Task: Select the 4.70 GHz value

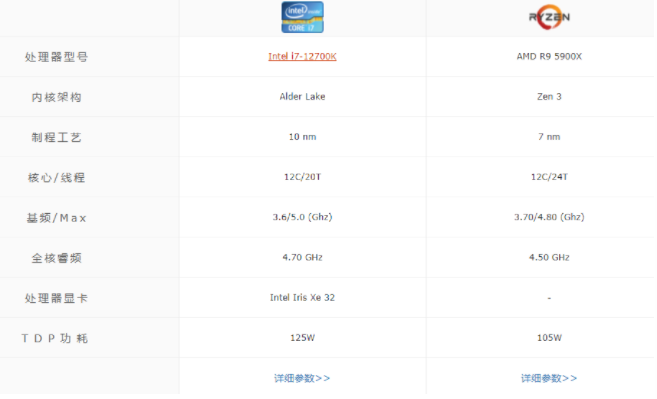Action: click(302, 257)
